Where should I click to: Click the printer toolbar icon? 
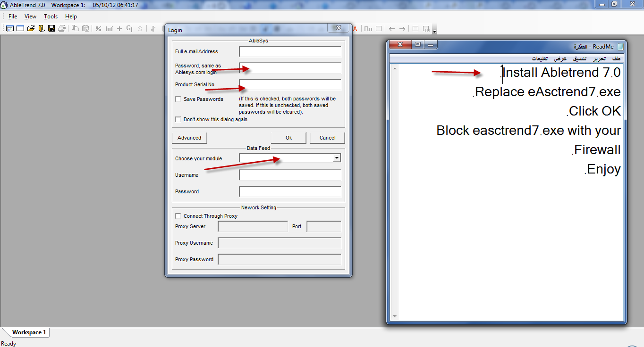coord(62,29)
